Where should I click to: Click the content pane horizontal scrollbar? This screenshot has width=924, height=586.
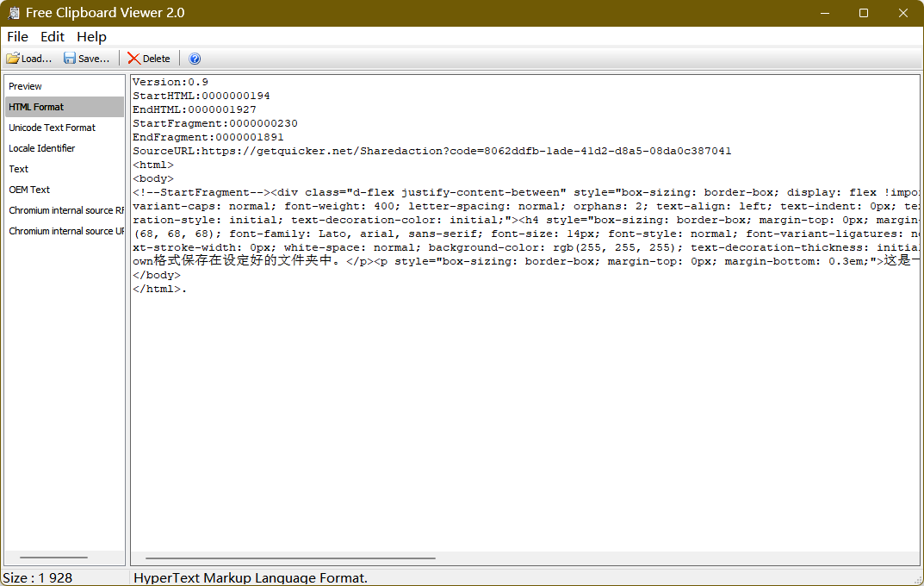coord(290,558)
